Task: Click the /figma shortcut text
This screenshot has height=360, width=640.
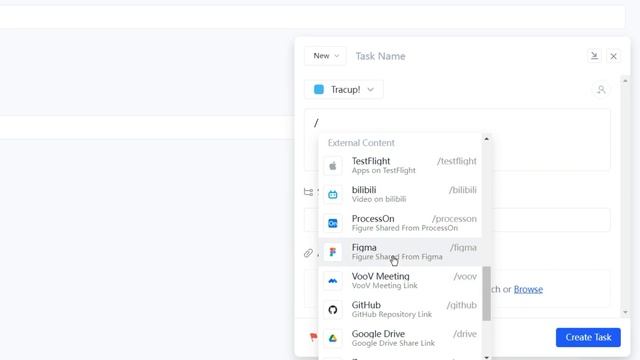Action: (x=463, y=247)
